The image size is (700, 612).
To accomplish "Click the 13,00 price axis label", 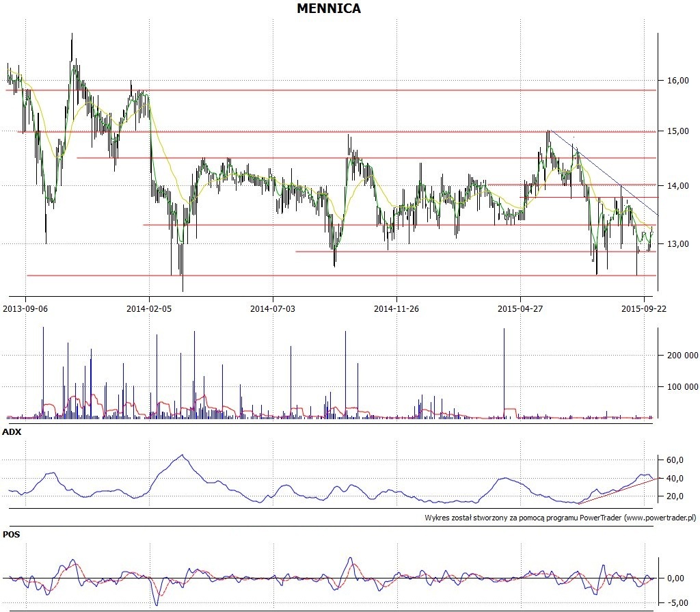I will (678, 244).
